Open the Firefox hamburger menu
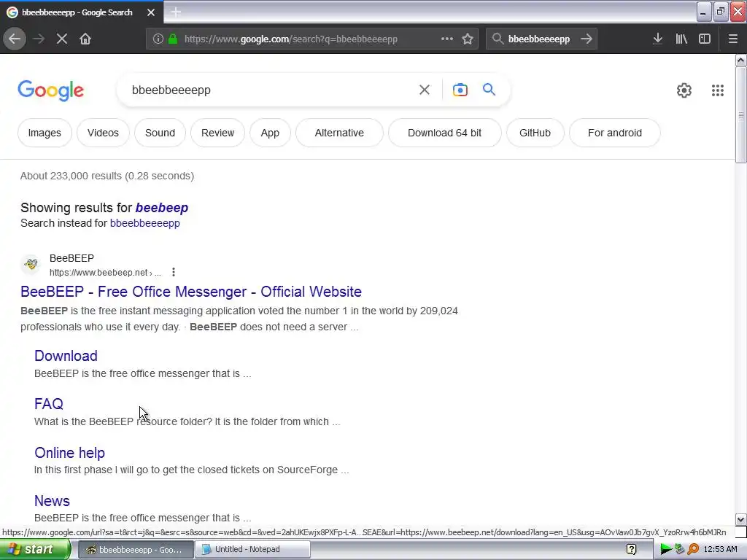 (x=732, y=39)
